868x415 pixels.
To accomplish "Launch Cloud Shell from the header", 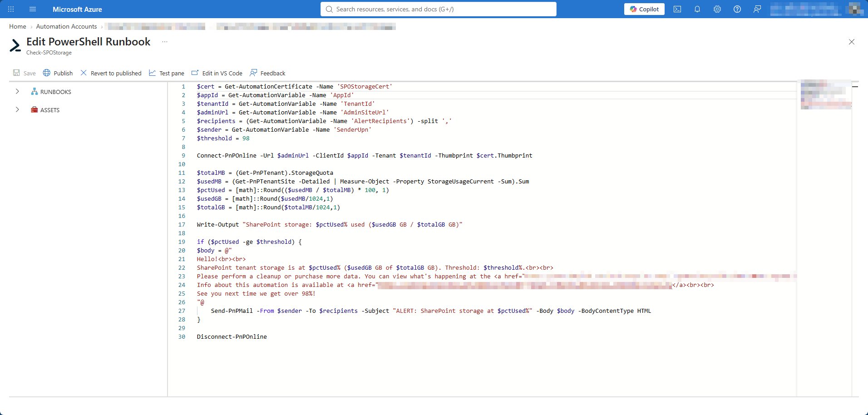I will 677,9.
